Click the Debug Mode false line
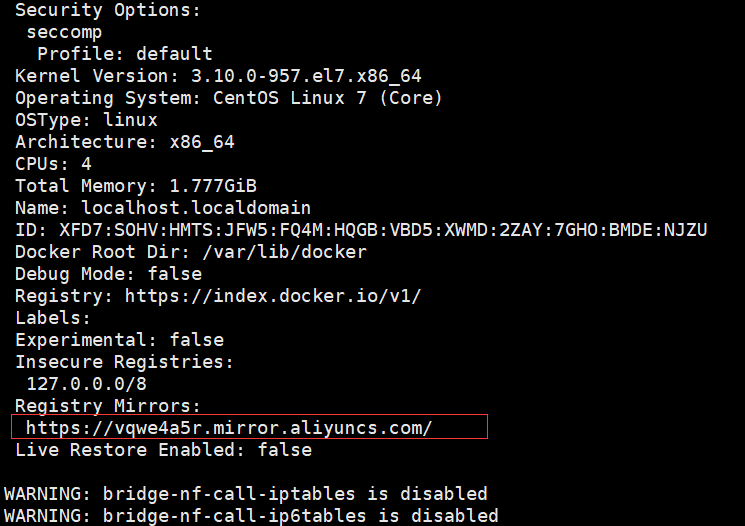 108,274
